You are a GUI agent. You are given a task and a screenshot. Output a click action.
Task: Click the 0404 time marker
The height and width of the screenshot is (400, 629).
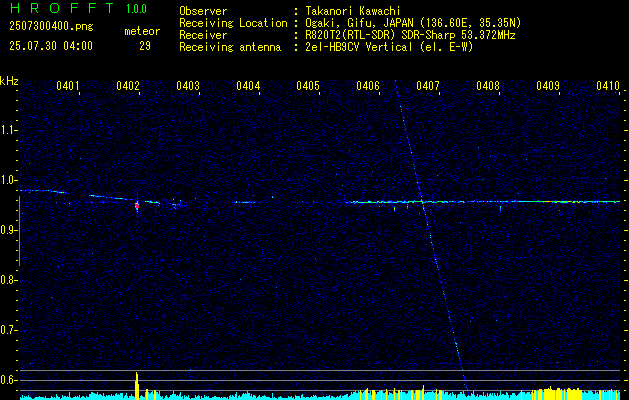(248, 85)
